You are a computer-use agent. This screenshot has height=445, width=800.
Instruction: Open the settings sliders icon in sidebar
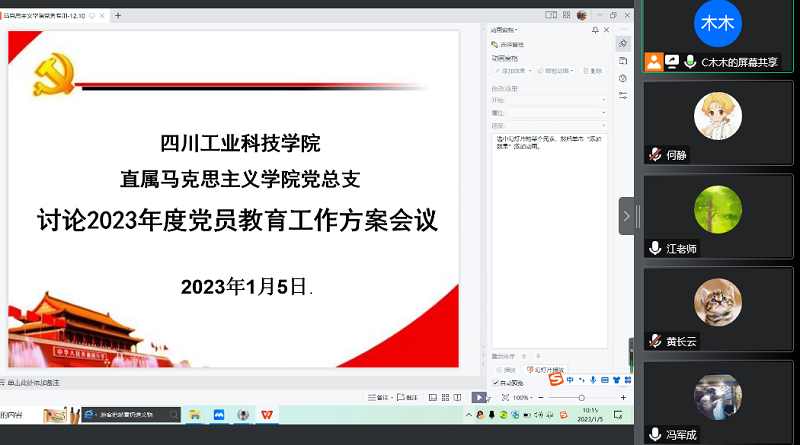point(623,95)
